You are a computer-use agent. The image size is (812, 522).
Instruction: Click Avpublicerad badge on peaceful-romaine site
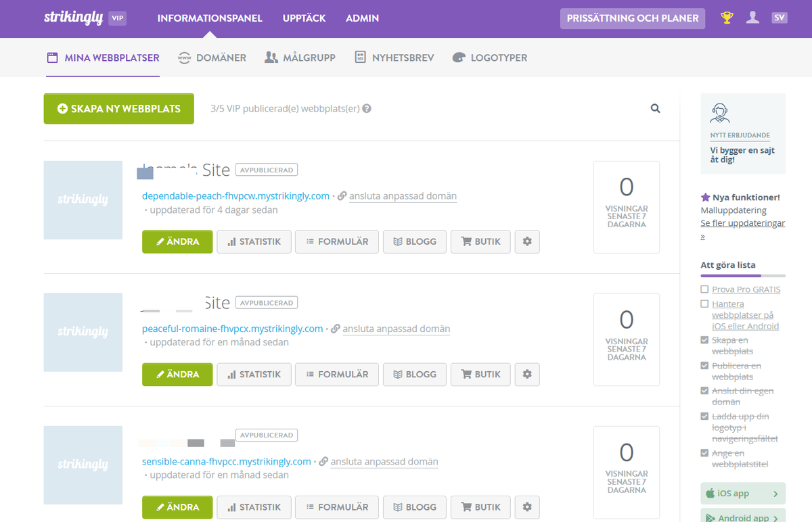(x=267, y=303)
